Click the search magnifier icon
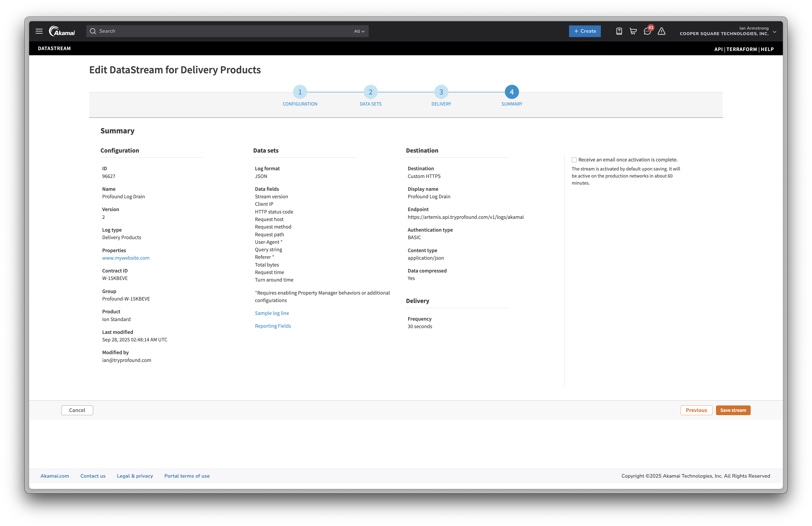 (x=93, y=31)
